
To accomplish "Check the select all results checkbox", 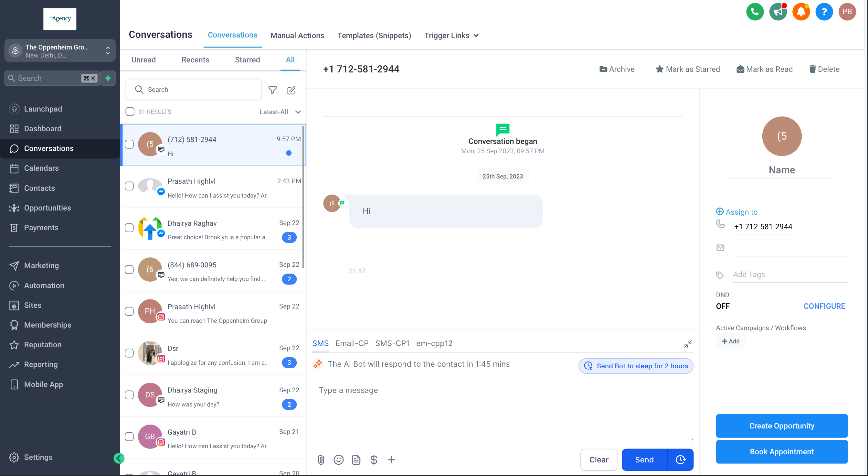I will [130, 112].
